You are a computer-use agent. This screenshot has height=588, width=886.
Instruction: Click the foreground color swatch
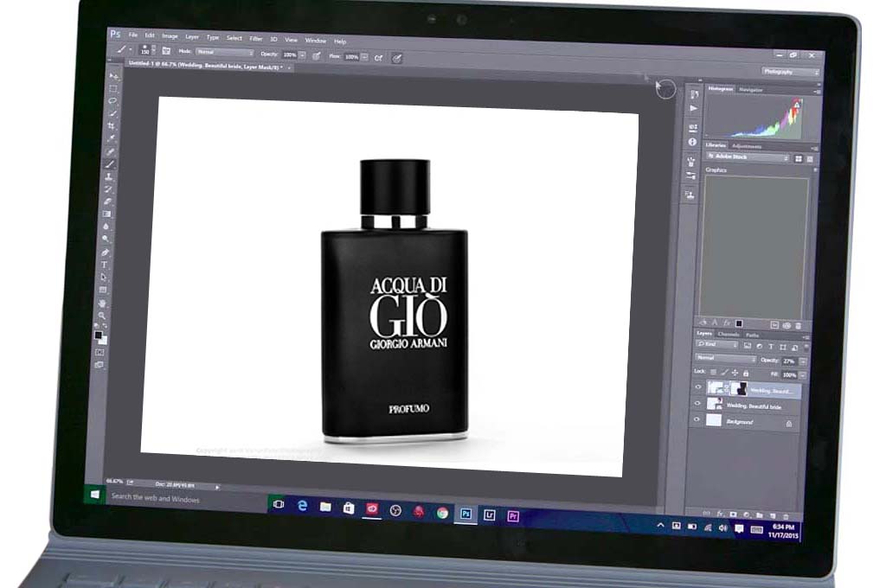click(x=98, y=336)
